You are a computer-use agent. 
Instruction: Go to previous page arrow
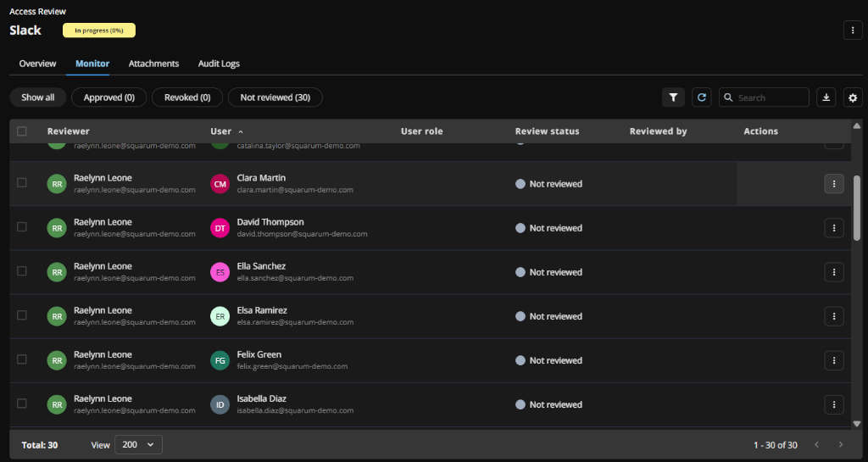[816, 445]
